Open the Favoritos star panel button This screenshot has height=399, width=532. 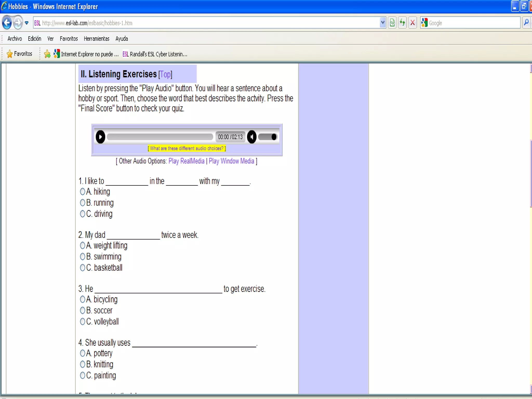click(19, 54)
